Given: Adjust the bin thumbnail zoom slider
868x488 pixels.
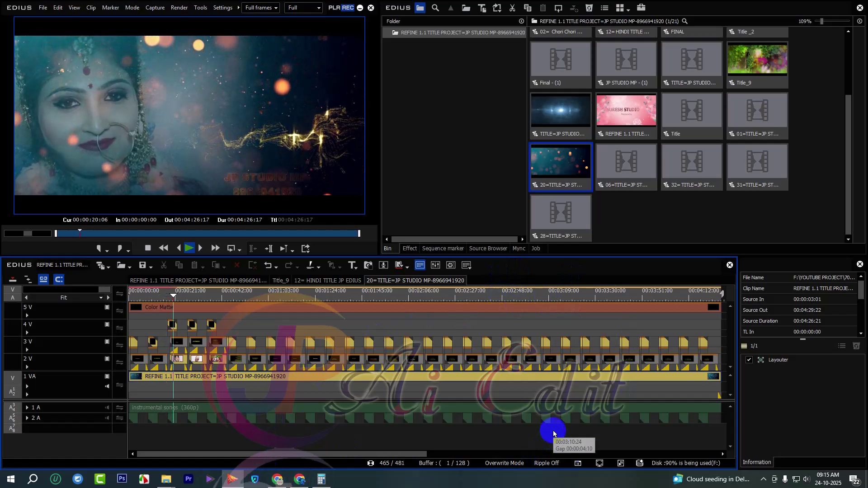Looking at the screenshot, I should (821, 21).
